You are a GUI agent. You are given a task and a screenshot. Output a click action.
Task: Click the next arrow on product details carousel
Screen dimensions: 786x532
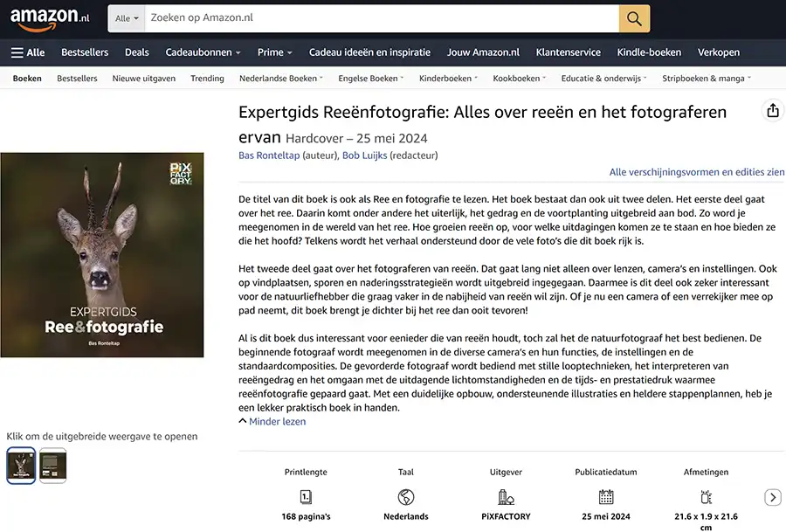[772, 496]
